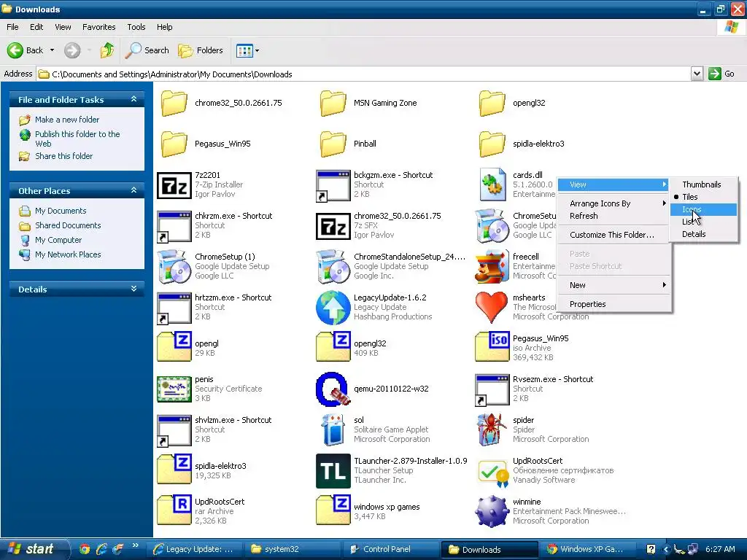Viewport: 747px width, 560px height.
Task: Click Publish this folder to the Web
Action: click(77, 139)
